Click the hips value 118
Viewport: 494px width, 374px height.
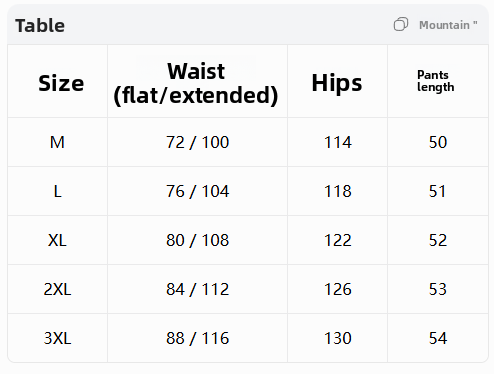[338, 191]
